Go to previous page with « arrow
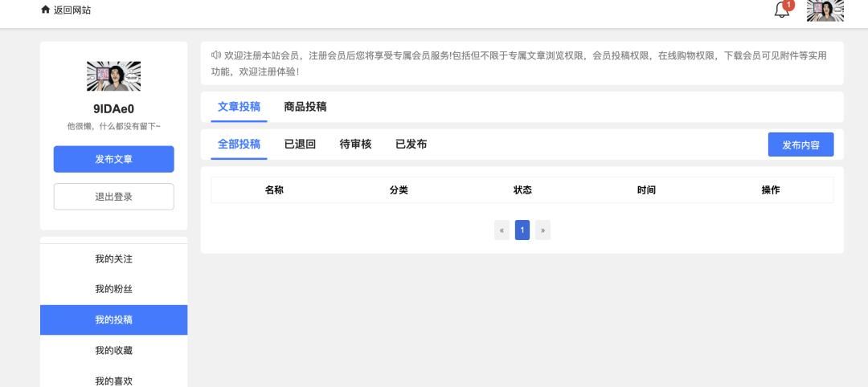Viewport: 868px width, 387px height. point(502,230)
